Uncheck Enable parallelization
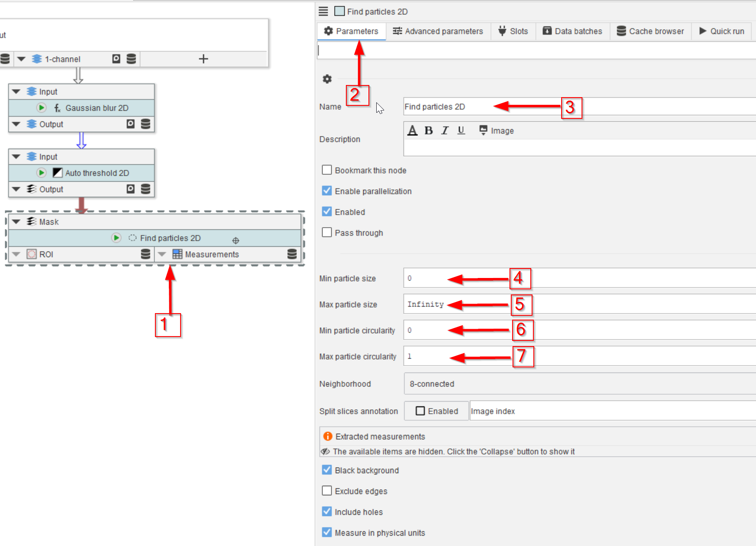This screenshot has height=546, width=756. 327,191
